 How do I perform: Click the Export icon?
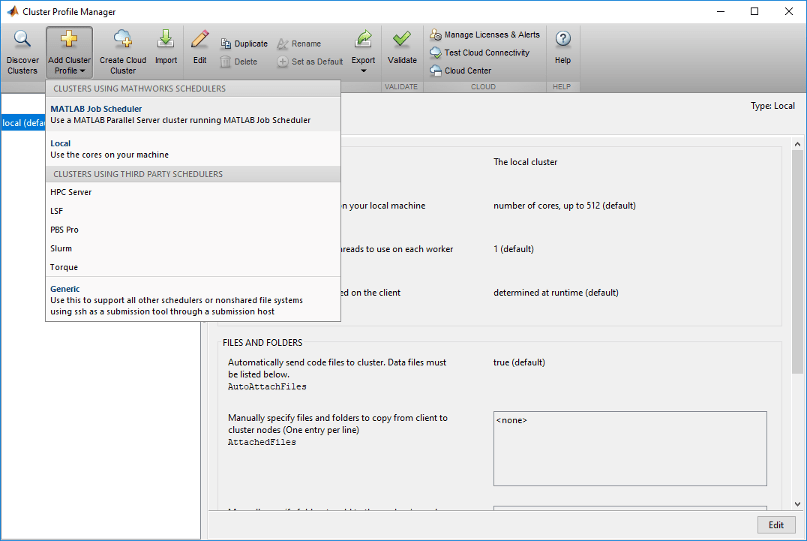click(x=363, y=39)
